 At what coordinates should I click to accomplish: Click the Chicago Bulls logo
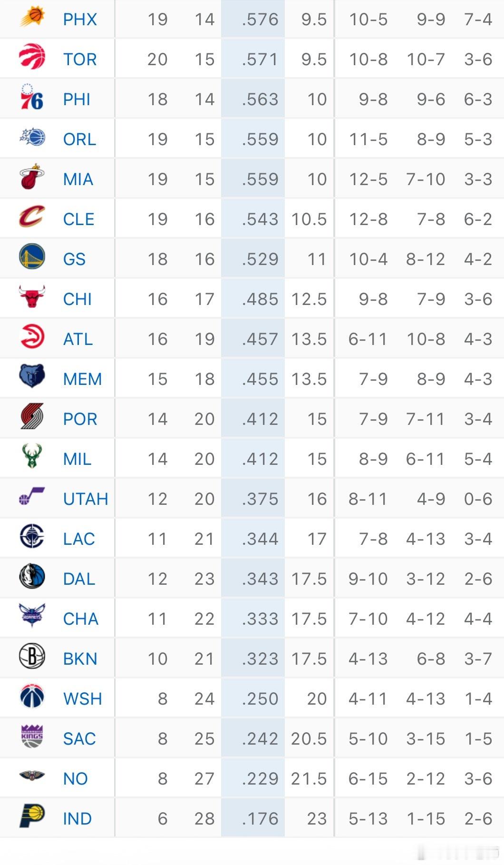point(31,298)
